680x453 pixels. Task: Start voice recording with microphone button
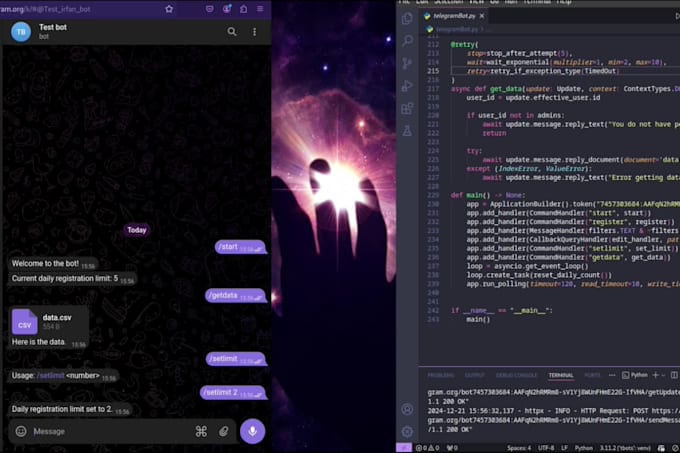[252, 431]
